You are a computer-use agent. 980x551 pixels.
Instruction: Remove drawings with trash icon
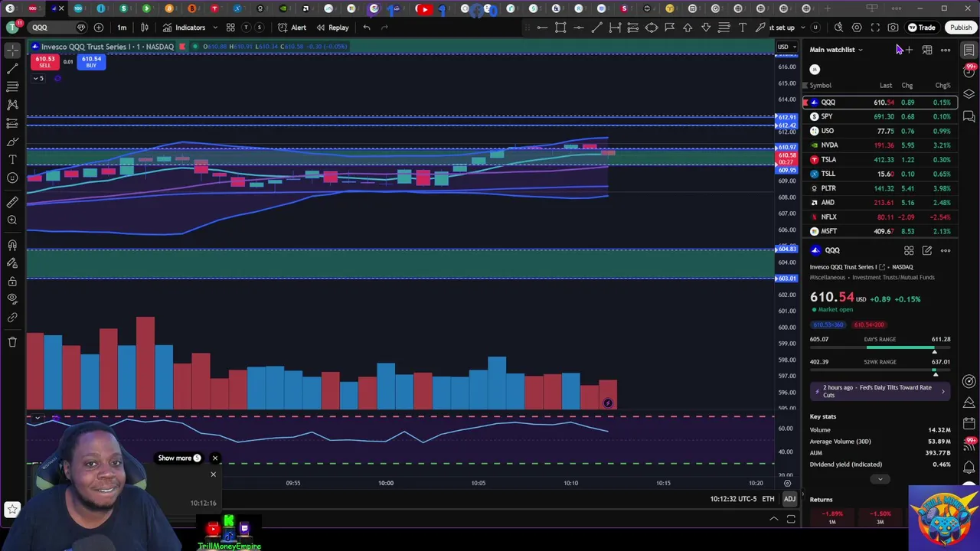click(x=12, y=342)
